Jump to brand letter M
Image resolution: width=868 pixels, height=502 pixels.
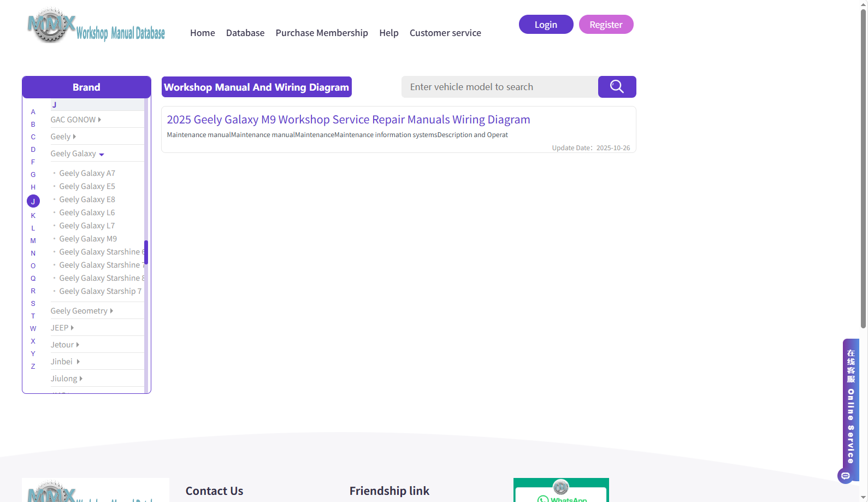pos(33,241)
